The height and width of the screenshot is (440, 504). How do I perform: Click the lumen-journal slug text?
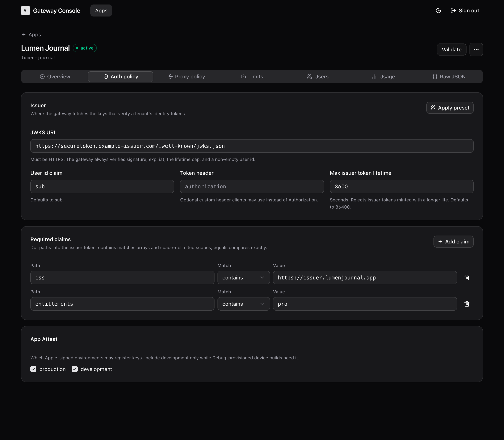pos(39,58)
